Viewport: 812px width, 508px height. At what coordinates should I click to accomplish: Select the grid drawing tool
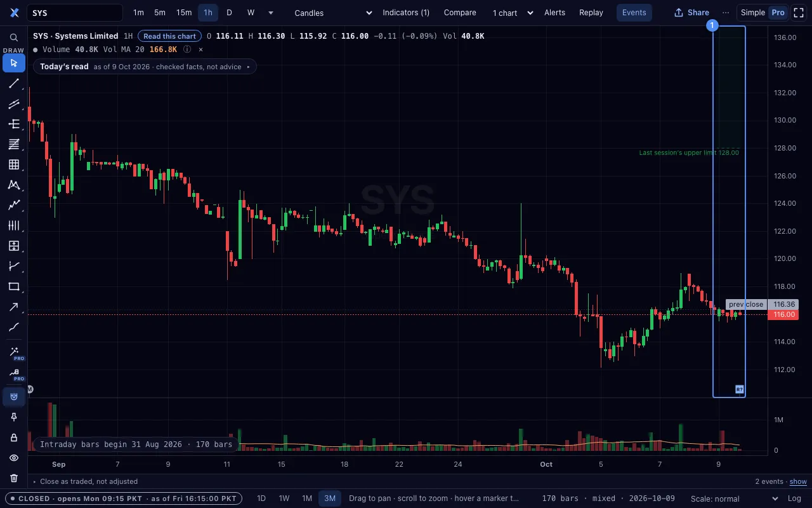(x=14, y=164)
